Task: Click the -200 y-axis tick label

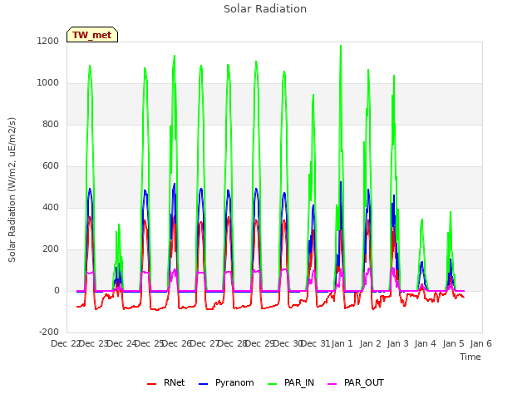Action: pyautogui.click(x=49, y=332)
